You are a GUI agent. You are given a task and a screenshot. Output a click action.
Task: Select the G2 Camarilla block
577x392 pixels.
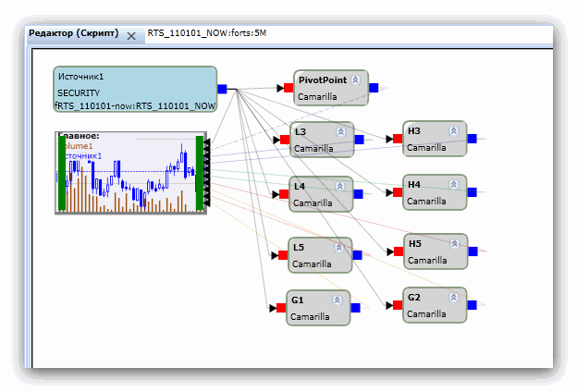point(435,305)
